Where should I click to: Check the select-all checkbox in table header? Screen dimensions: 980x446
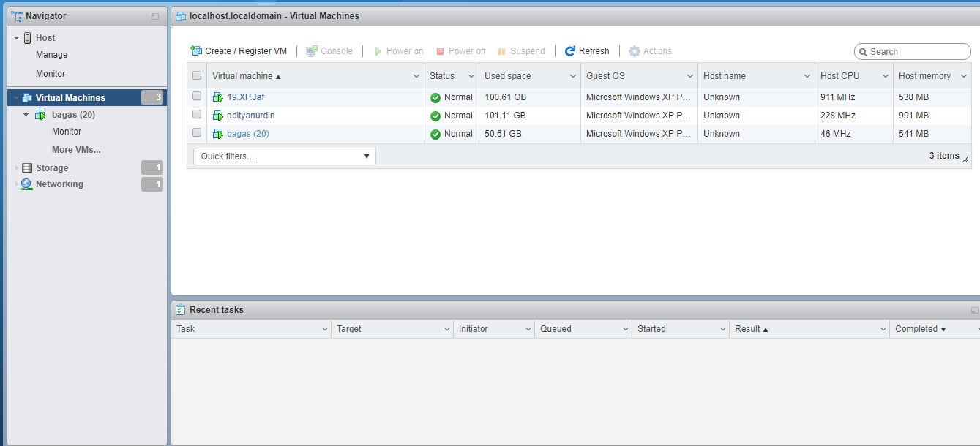[x=196, y=75]
